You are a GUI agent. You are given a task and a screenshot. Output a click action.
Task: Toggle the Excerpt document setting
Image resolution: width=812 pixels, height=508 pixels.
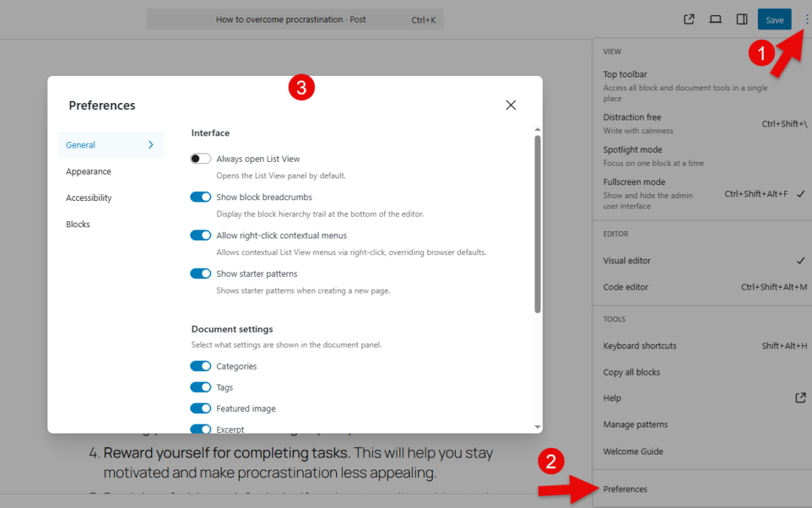click(x=201, y=429)
